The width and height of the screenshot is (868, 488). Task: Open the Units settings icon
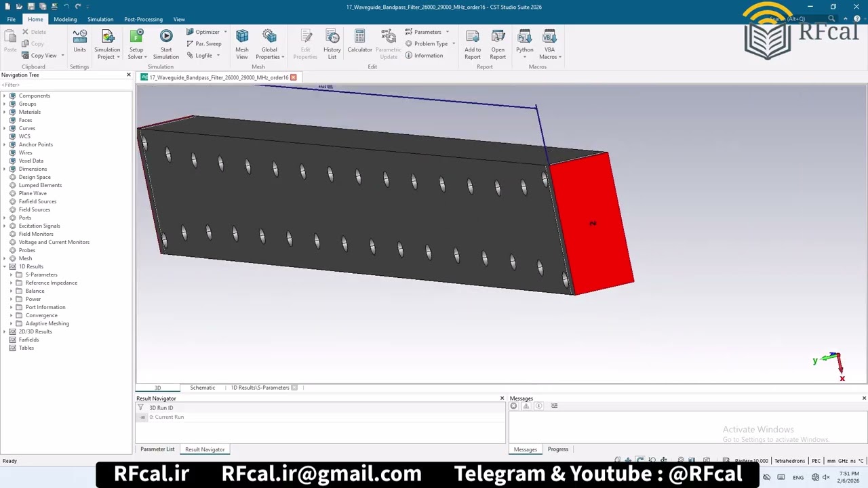[x=79, y=41]
